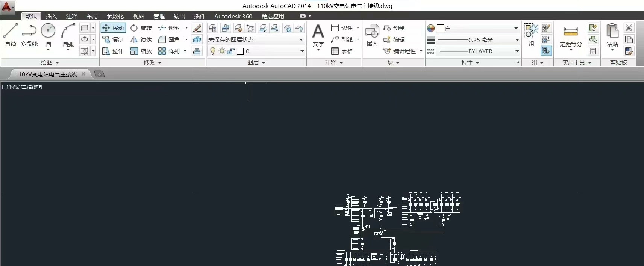
Task: Expand the 实用工具 panel
Action: click(577, 63)
